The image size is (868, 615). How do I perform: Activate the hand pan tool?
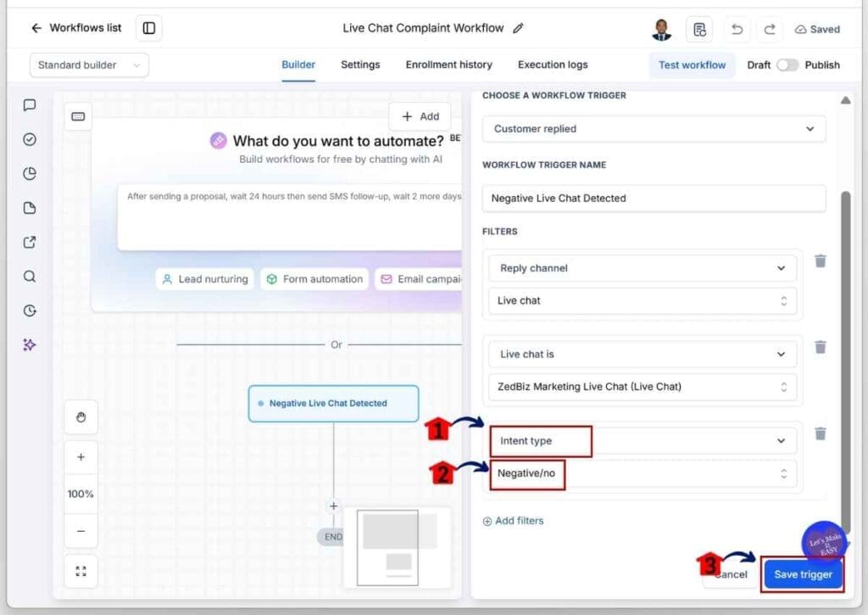point(81,417)
